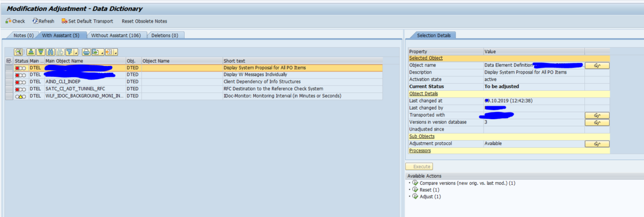644x217 pixels.
Task: Open the Details magnifier icon in grid toolbar
Action: [18, 52]
